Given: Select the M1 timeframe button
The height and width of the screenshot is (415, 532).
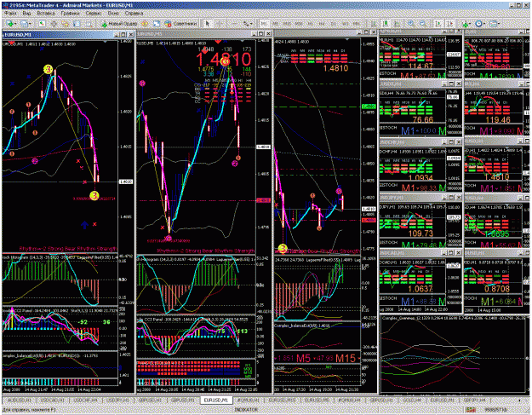Looking at the screenshot, I should click(265, 23).
